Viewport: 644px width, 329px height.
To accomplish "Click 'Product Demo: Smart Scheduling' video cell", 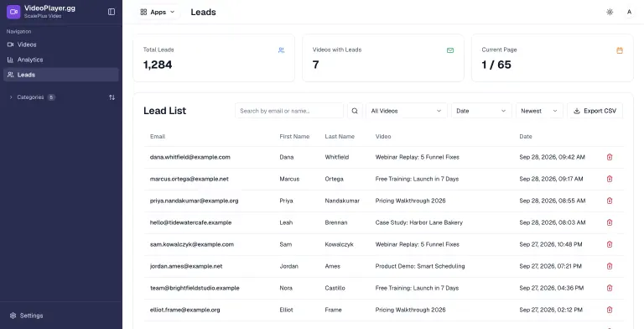I will pyautogui.click(x=420, y=266).
